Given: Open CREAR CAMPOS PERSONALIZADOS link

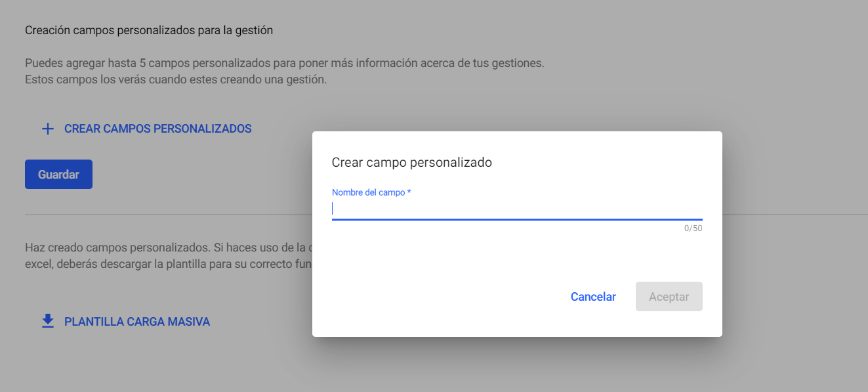Looking at the screenshot, I should coord(157,129).
